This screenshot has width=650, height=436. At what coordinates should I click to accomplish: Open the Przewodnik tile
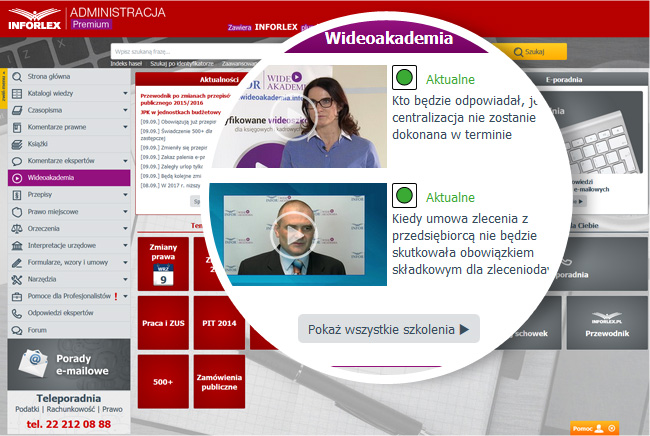coord(607,323)
